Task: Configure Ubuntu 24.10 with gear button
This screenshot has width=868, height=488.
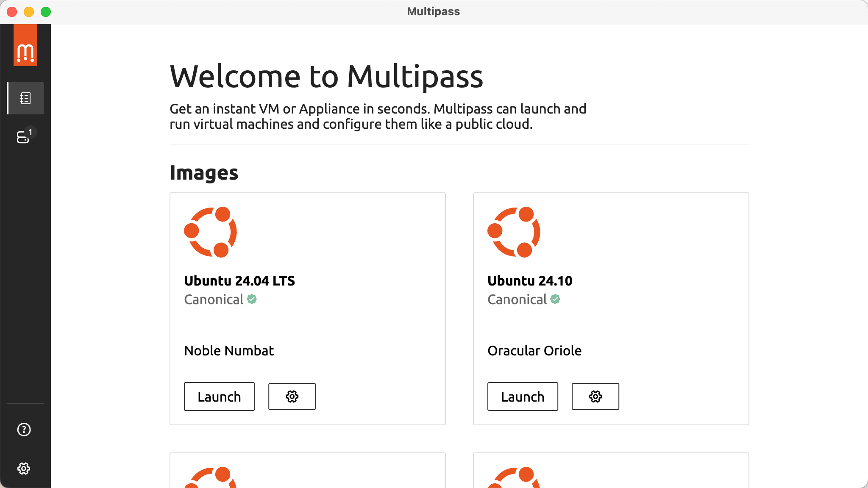Action: (595, 396)
